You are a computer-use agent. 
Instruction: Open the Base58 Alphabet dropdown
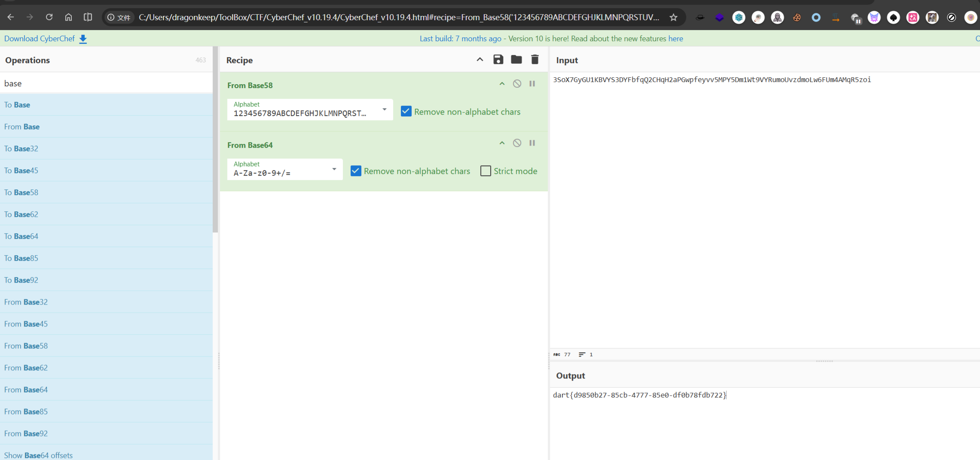[x=384, y=110]
